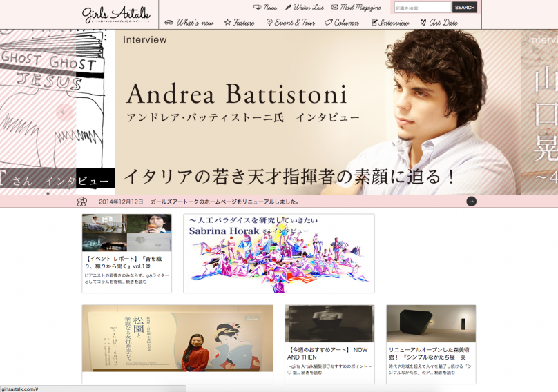558x392 pixels.
Task: Click the 2014年12月12日 renewal announcement text
Action: 200,202
